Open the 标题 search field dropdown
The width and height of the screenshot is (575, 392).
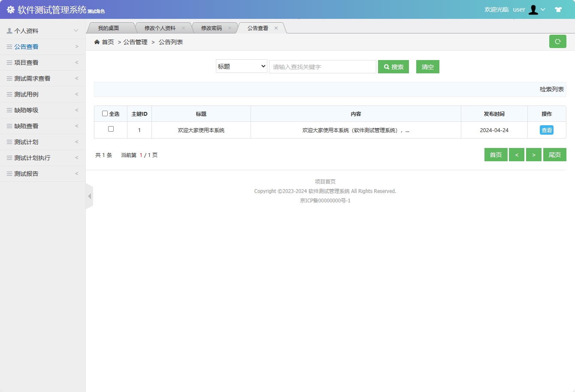[241, 66]
